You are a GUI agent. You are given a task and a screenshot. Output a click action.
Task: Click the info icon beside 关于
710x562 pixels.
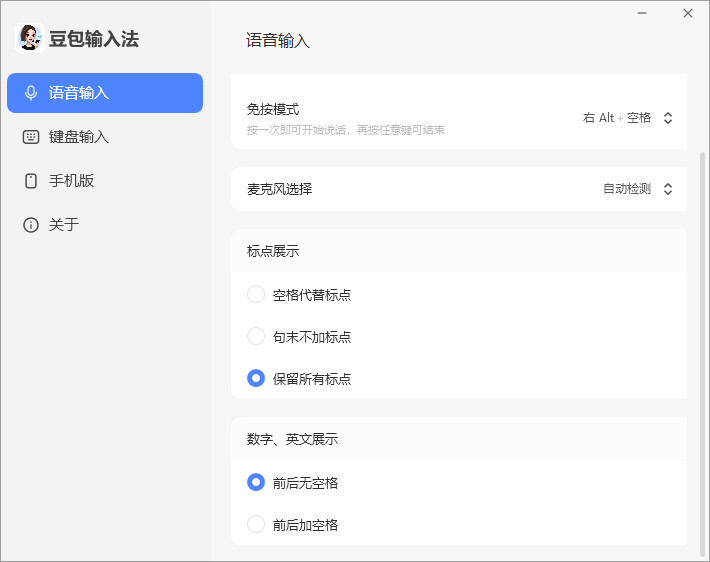(x=31, y=225)
